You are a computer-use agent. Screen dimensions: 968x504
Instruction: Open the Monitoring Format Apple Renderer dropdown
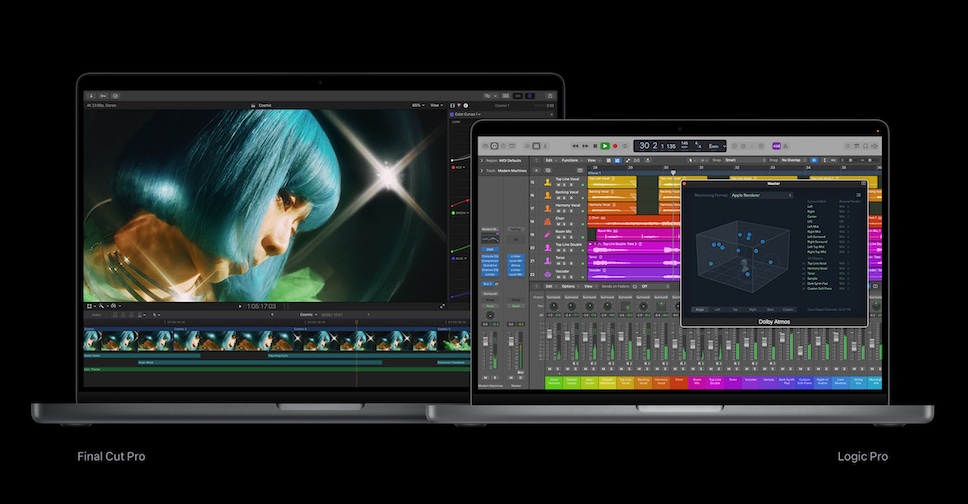pos(760,195)
